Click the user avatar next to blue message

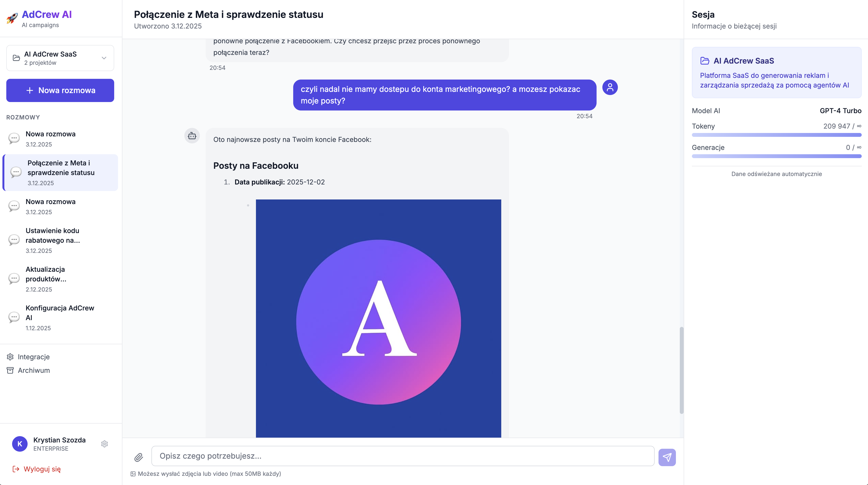[610, 88]
